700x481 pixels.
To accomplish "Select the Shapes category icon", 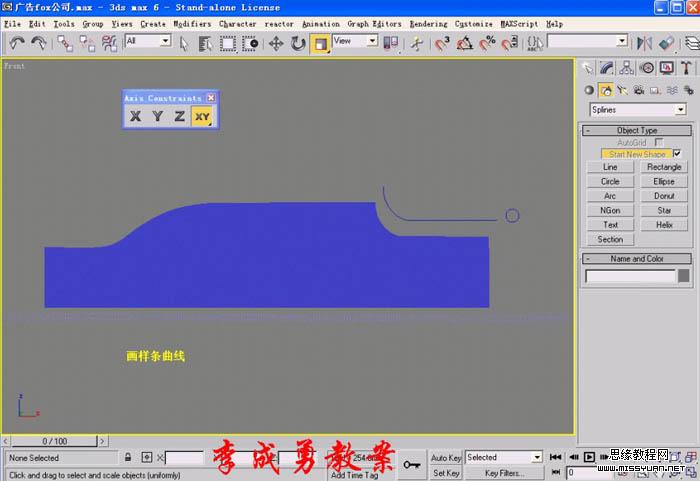I will point(606,90).
